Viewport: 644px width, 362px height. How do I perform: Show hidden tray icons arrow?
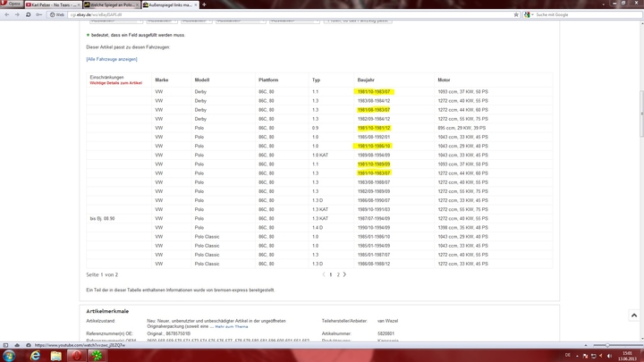[578, 356]
